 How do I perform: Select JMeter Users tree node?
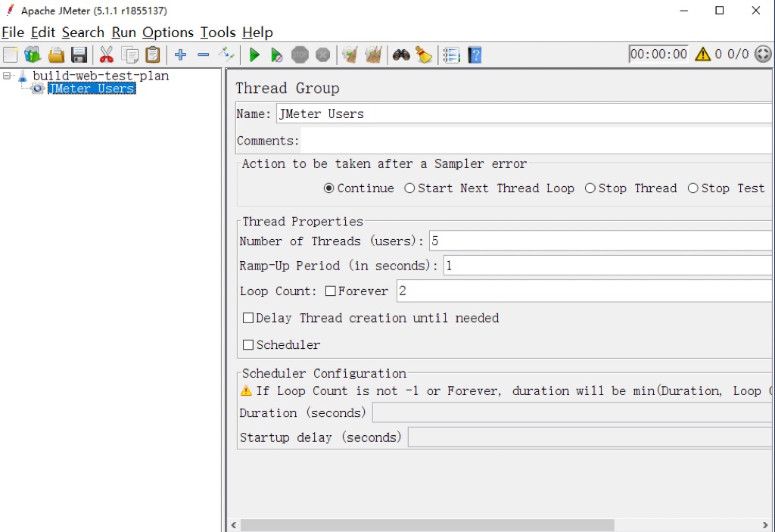tap(92, 89)
